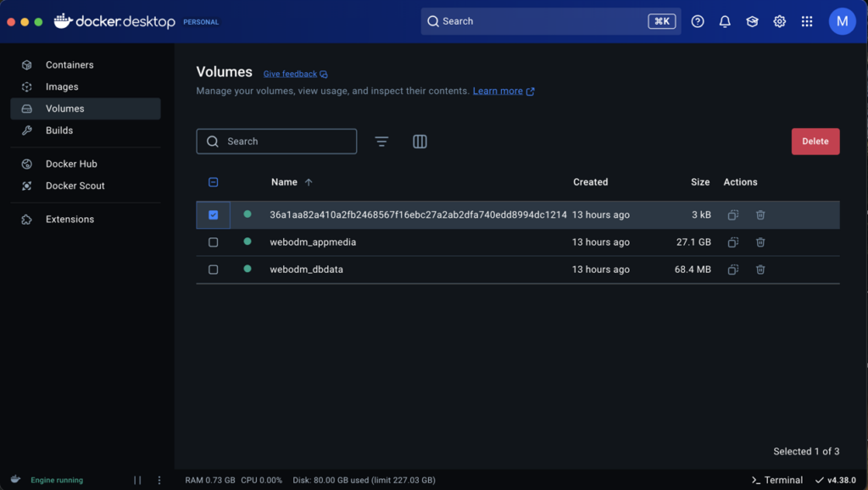
Task: Open the M user account avatar
Action: pos(842,21)
